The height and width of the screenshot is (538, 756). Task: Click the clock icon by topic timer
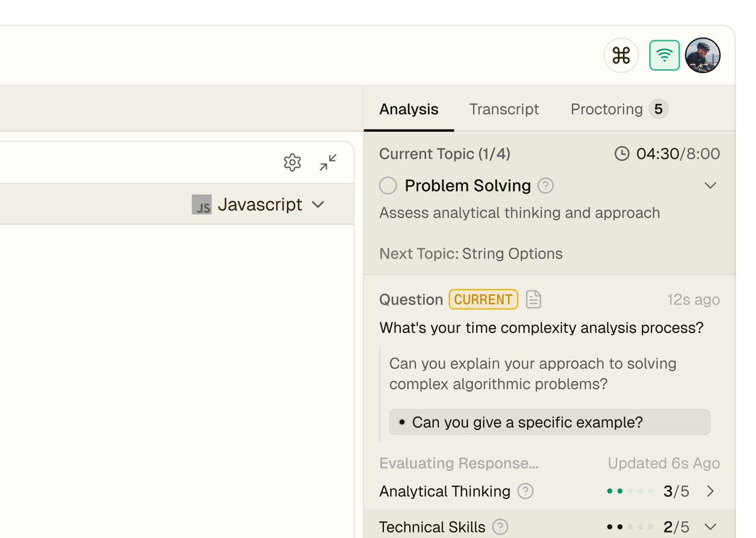click(622, 154)
